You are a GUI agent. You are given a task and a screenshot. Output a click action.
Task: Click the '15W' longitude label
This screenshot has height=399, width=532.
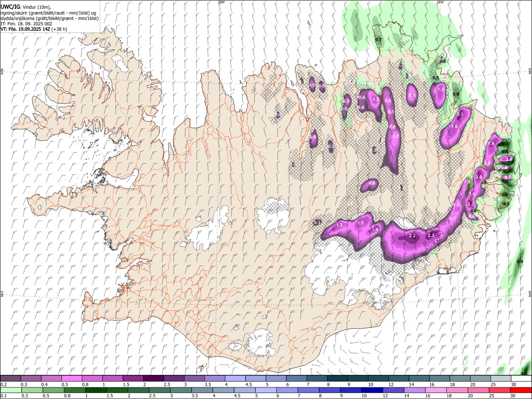click(x=440, y=2)
